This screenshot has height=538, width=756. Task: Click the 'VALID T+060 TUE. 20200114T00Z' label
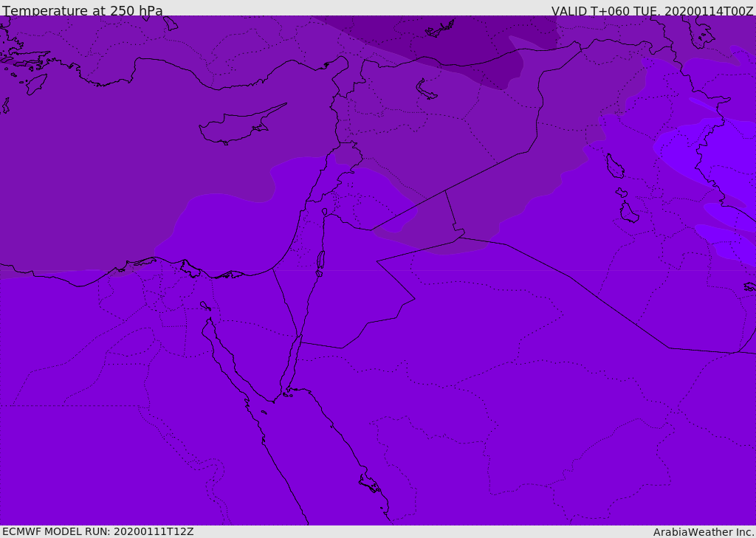[x=653, y=10]
